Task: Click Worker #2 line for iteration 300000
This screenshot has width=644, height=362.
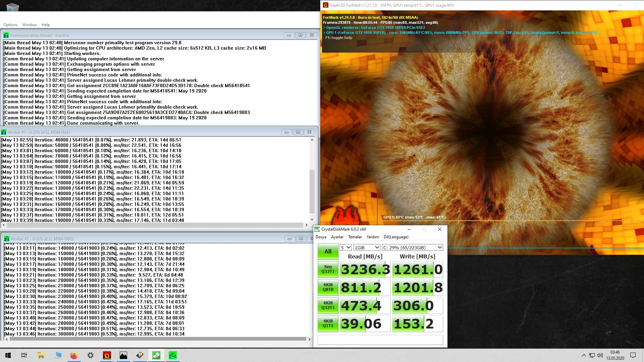Action: [x=94, y=334]
